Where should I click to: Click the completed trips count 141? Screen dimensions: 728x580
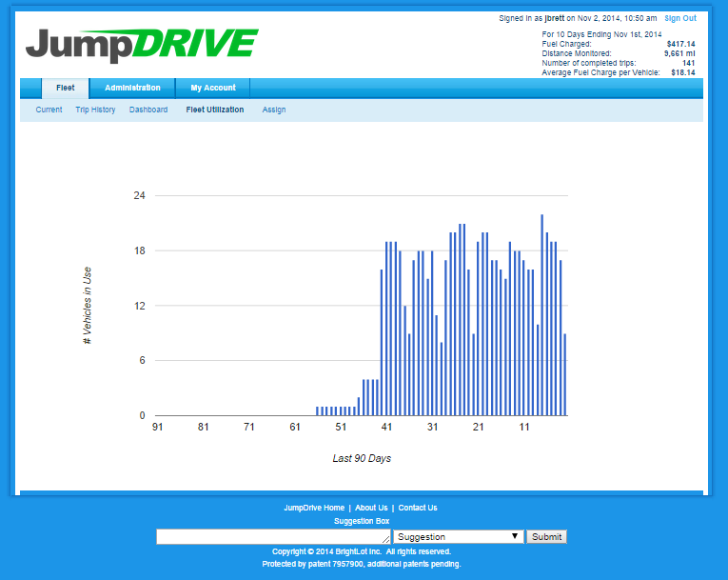pyautogui.click(x=689, y=63)
